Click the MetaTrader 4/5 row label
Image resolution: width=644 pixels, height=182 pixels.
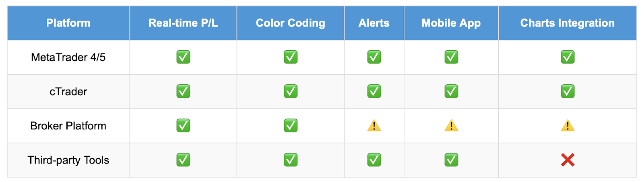68,57
